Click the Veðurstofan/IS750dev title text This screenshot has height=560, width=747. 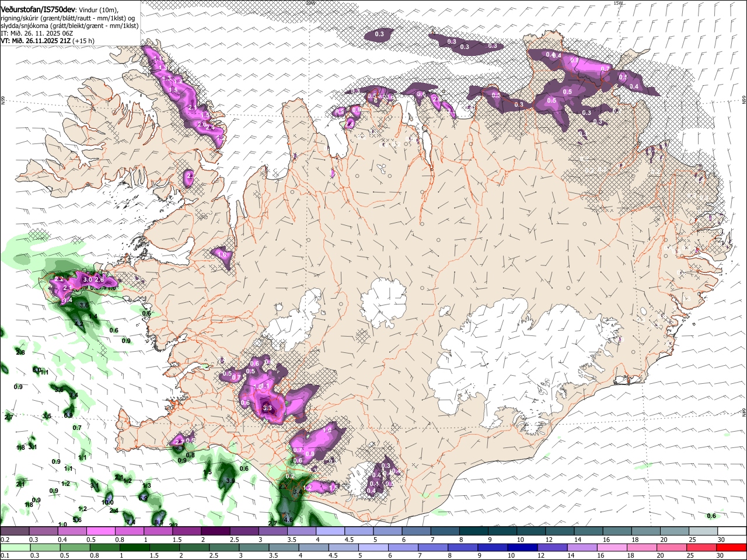point(38,9)
